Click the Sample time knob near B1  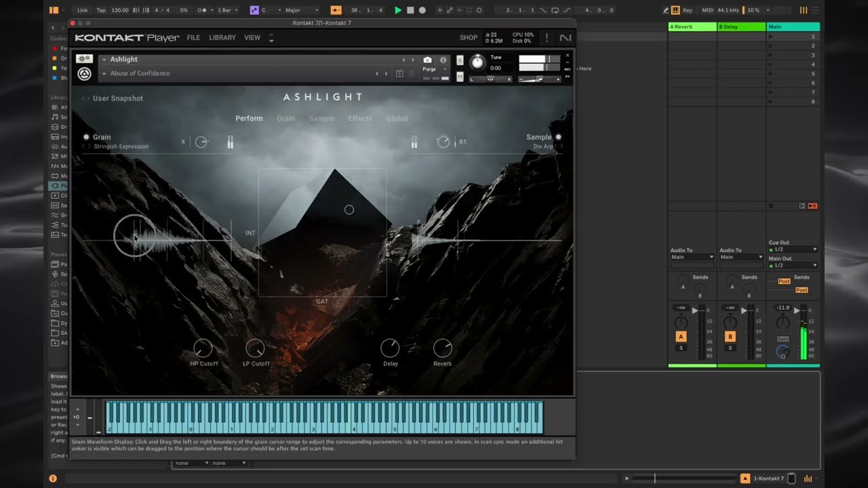443,142
